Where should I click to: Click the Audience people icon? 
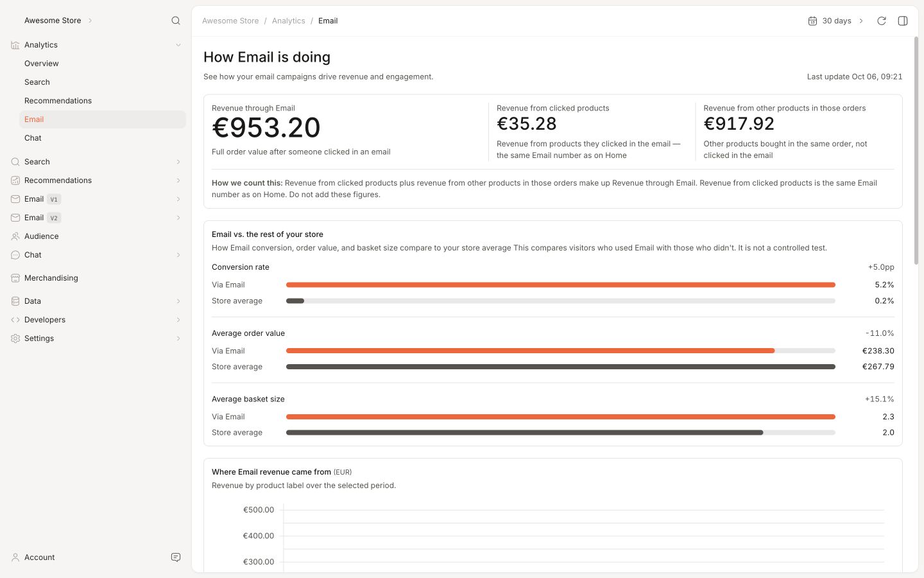point(15,236)
